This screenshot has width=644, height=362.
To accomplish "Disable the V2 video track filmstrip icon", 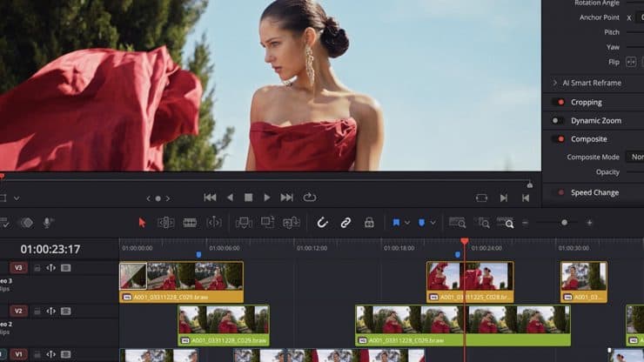I will point(66,311).
